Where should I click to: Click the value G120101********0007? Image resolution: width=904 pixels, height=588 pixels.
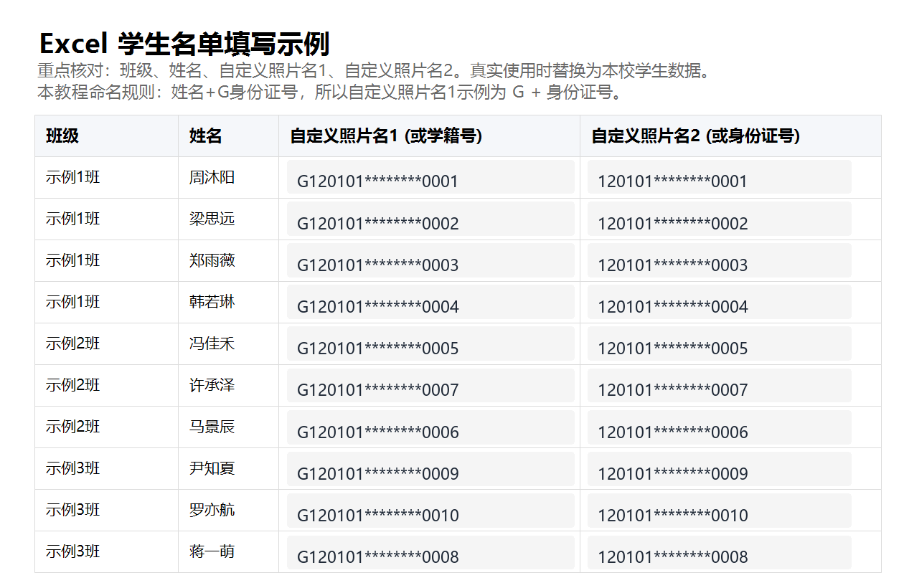point(430,385)
